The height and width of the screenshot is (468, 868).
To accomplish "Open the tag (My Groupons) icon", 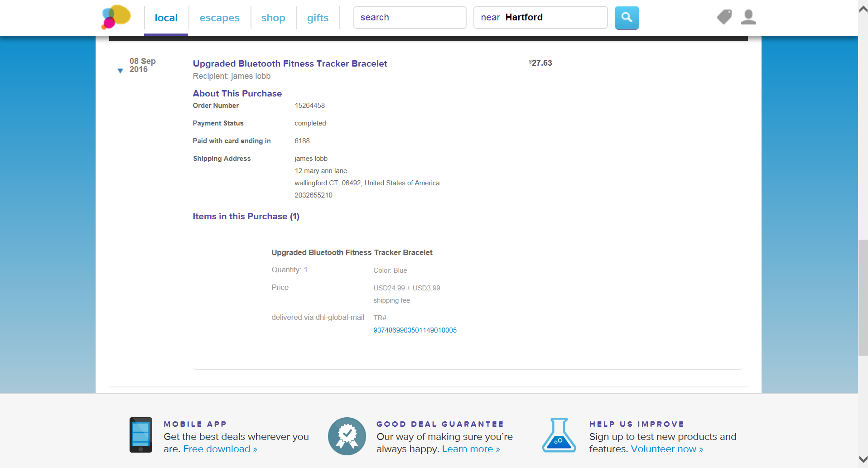I will point(723,17).
